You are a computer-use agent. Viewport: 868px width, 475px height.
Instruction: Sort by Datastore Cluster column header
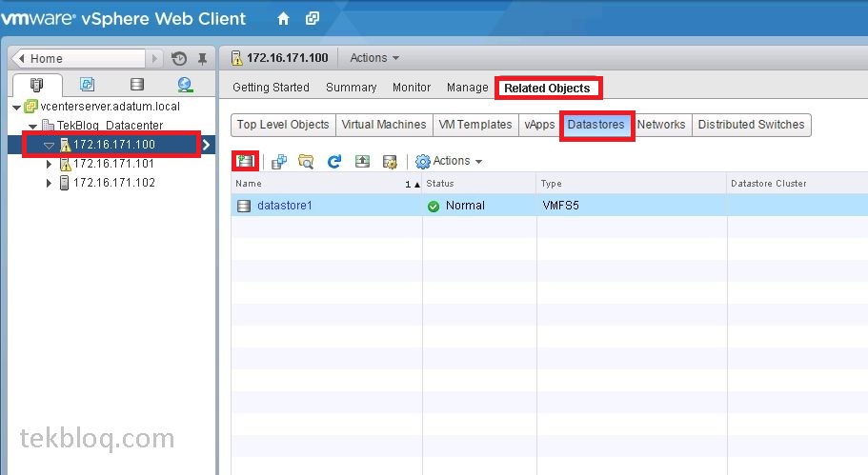[797, 184]
